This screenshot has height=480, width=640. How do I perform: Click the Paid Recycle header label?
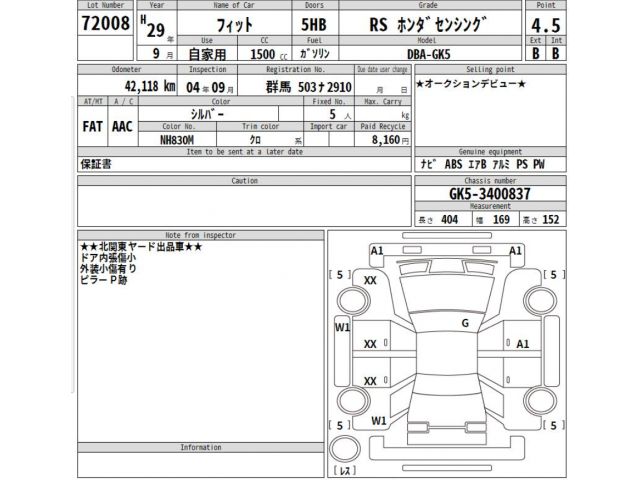383,127
